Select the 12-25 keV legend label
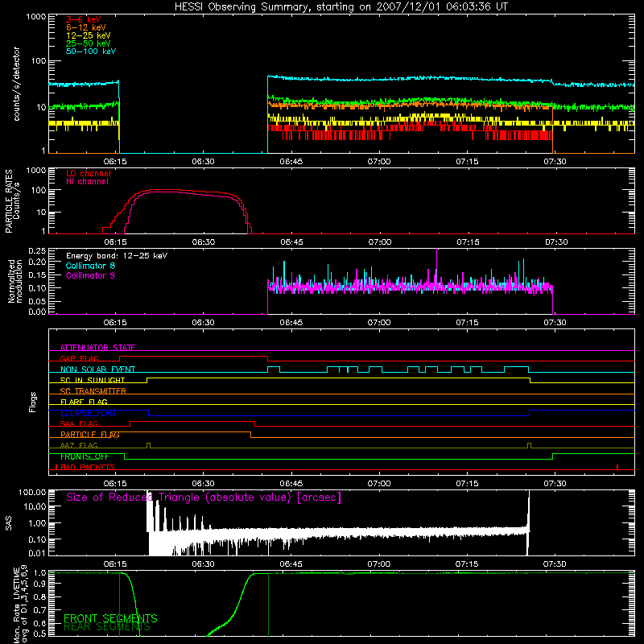This screenshot has height=644, width=644. coord(89,35)
